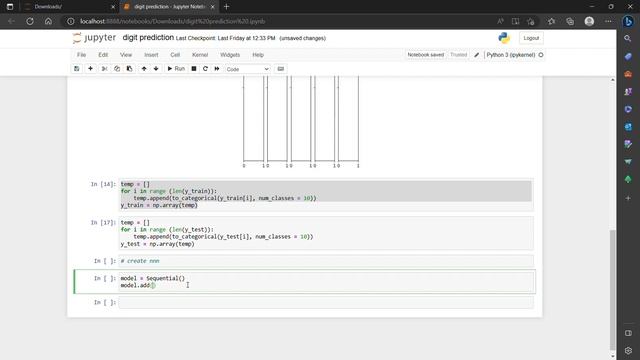Open the Help menu

click(x=258, y=55)
